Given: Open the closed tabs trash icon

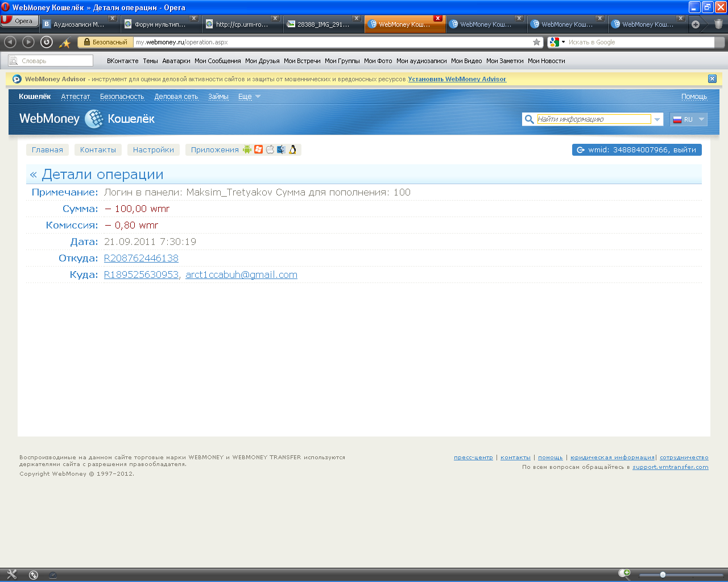Looking at the screenshot, I should [718, 24].
